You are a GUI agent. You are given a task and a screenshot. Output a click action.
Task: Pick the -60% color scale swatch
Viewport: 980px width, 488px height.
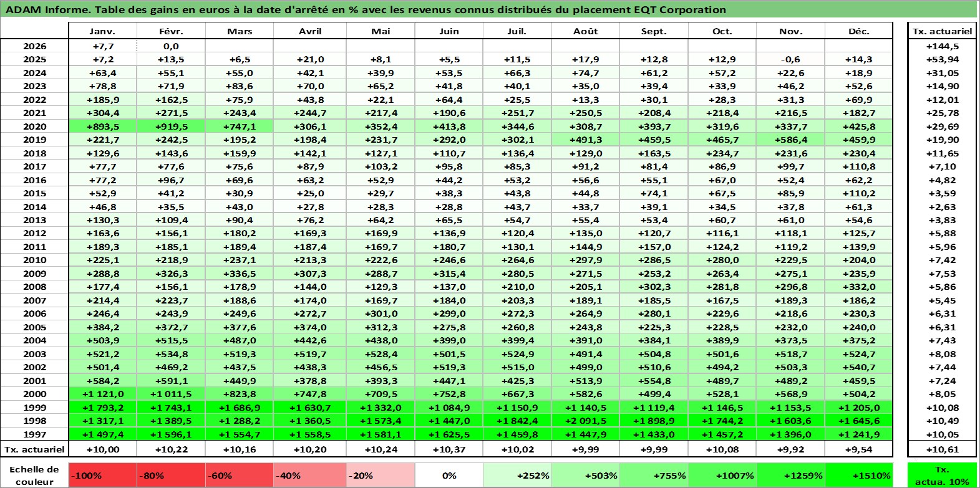239,475
